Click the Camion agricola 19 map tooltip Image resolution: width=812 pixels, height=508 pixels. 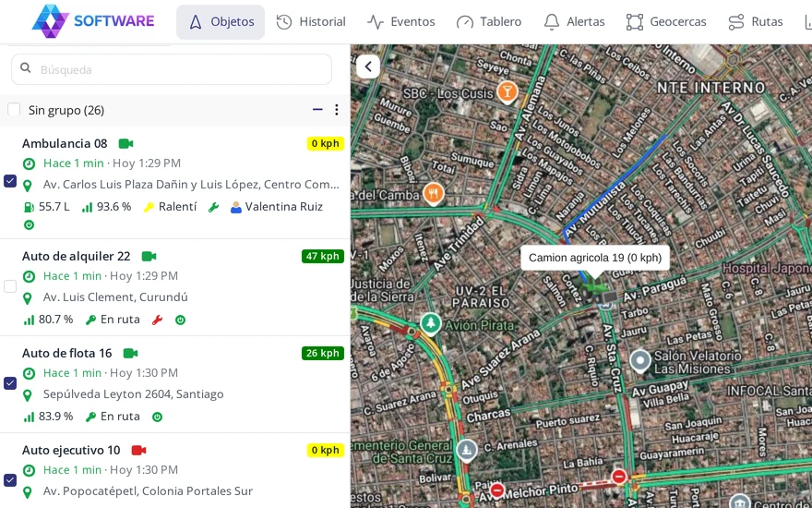(595, 258)
